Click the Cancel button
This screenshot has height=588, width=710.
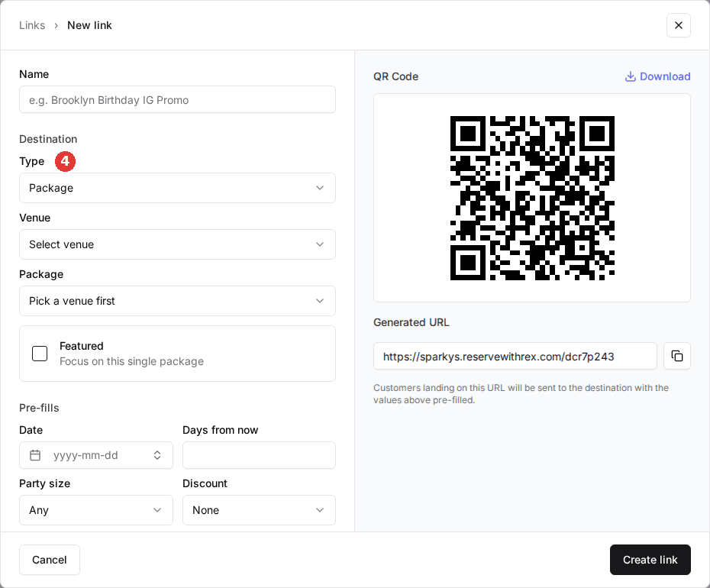click(x=50, y=560)
